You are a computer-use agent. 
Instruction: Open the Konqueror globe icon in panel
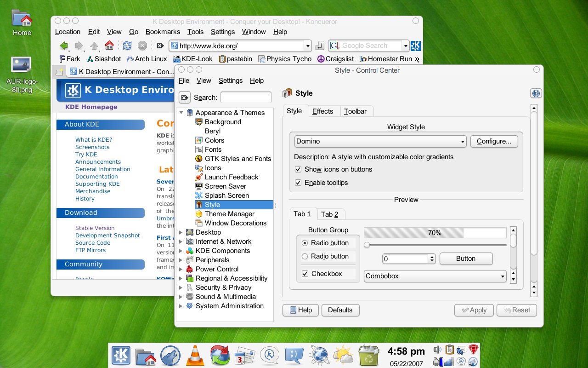coord(319,356)
